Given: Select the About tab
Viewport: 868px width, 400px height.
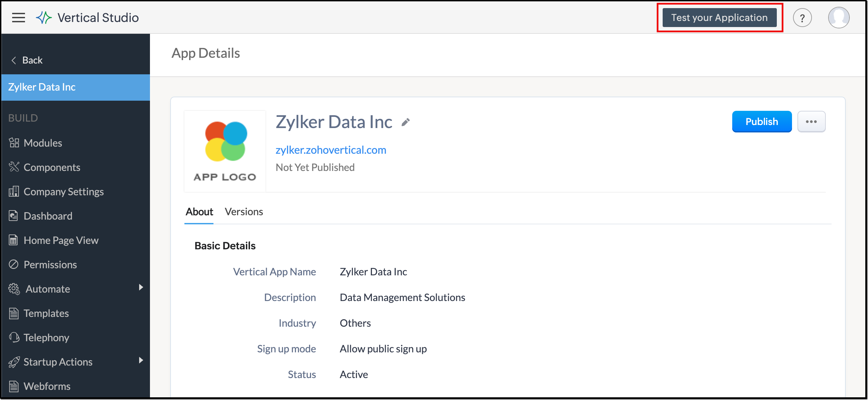Looking at the screenshot, I should coord(199,212).
